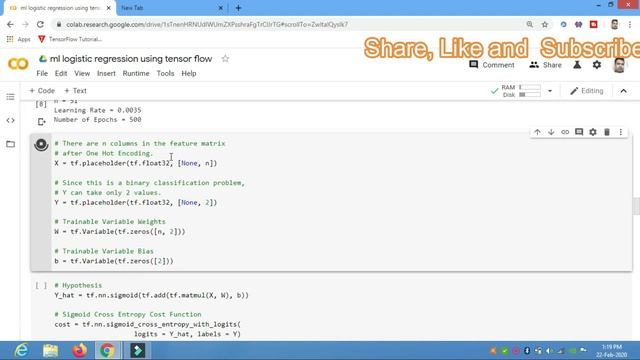
Task: Open Internet Explorer from taskbar
Action: point(21,351)
